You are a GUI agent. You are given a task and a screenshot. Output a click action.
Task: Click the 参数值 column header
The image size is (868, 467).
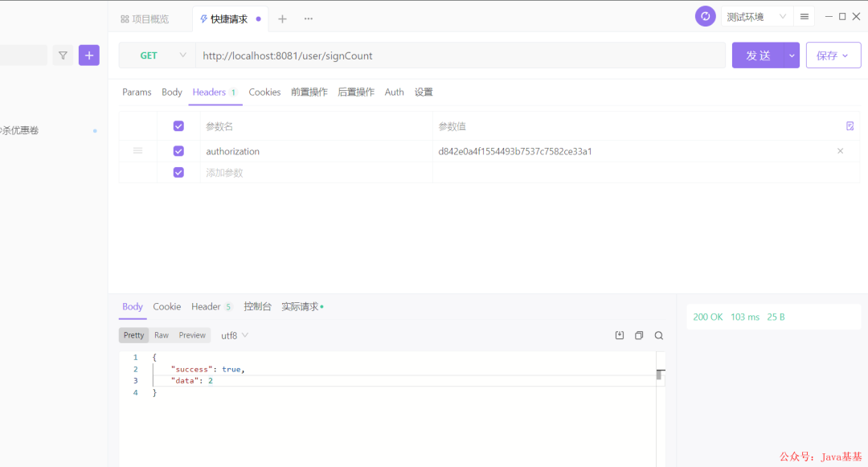tap(452, 127)
